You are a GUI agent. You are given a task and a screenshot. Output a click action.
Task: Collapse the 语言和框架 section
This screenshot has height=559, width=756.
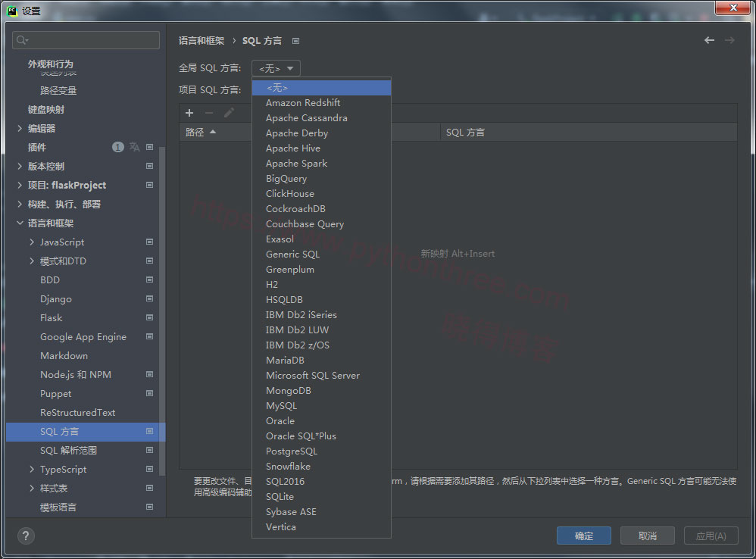(20, 223)
